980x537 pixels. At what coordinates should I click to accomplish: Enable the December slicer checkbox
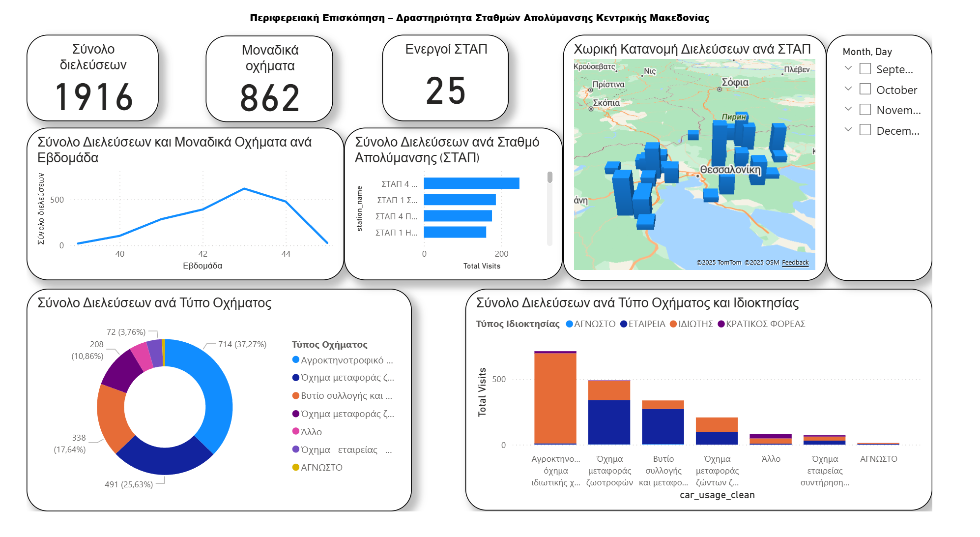[865, 130]
